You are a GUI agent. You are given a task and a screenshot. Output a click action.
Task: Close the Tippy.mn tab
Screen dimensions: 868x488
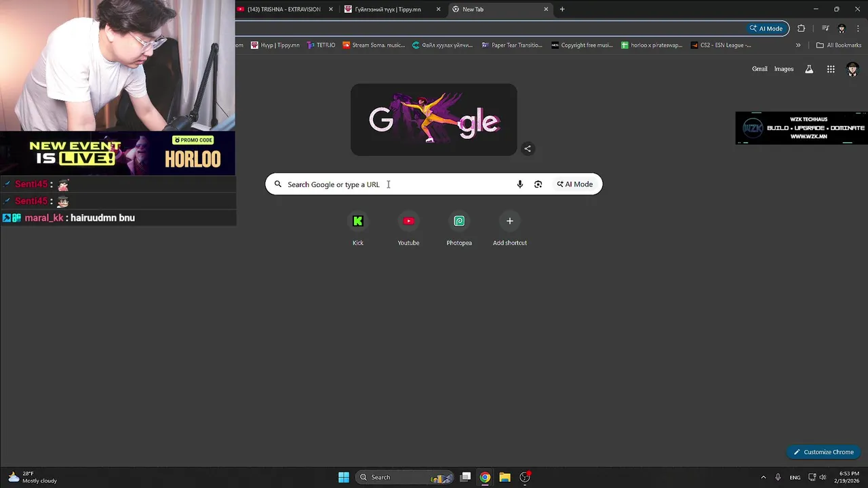[439, 9]
